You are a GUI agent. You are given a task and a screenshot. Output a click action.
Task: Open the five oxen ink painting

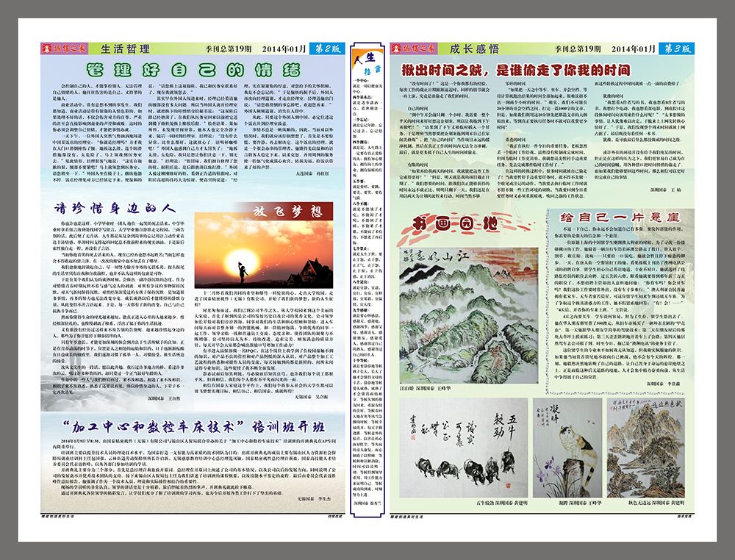point(464,448)
